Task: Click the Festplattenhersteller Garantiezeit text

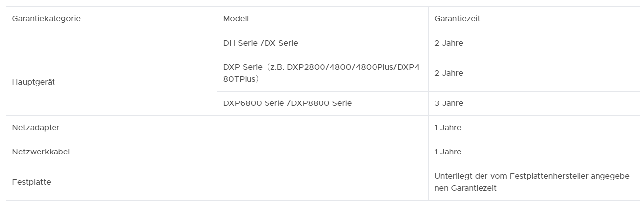Action: pyautogui.click(x=532, y=182)
